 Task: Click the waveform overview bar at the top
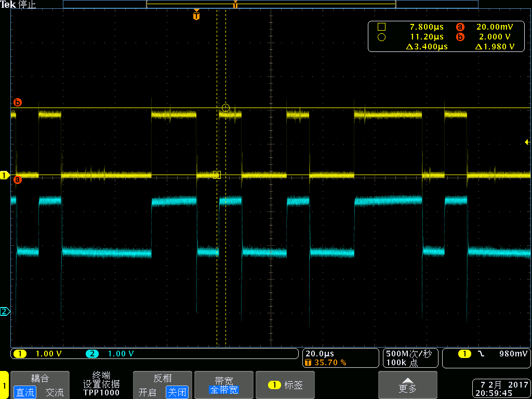tap(270, 4)
